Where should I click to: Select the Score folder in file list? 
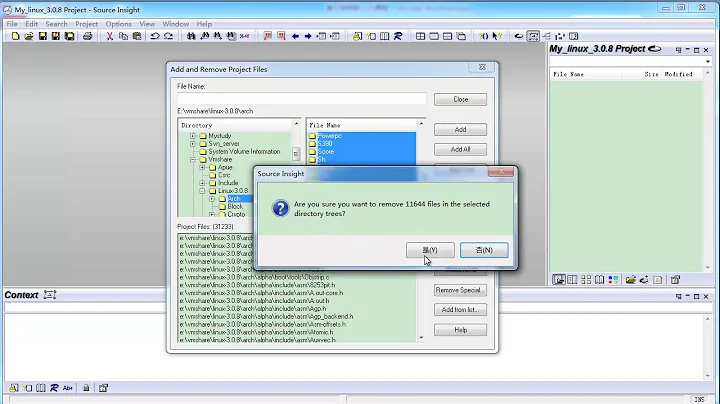pyautogui.click(x=326, y=152)
